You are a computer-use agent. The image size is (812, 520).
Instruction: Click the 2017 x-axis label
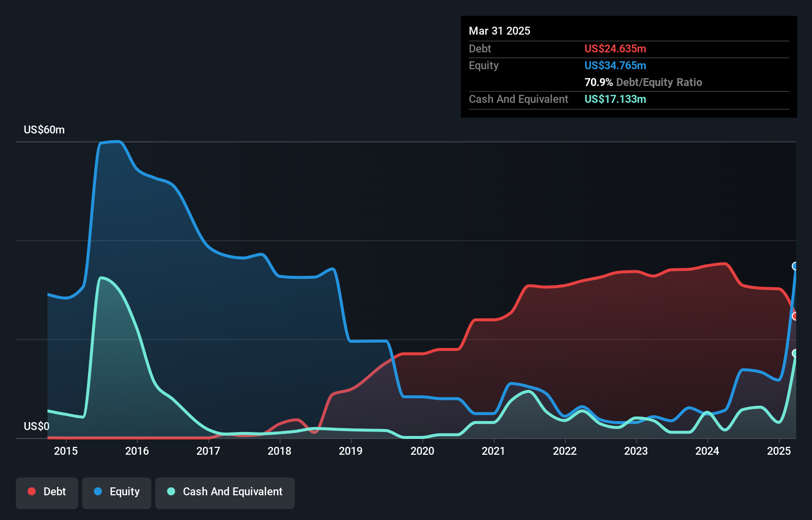(208, 451)
